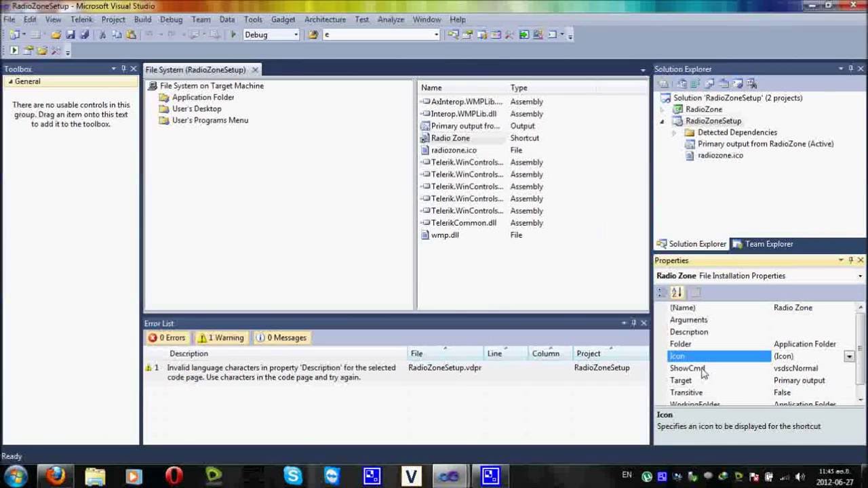Viewport: 868px width, 488px height.
Task: Select the wmp.dll file row
Action: pos(445,235)
